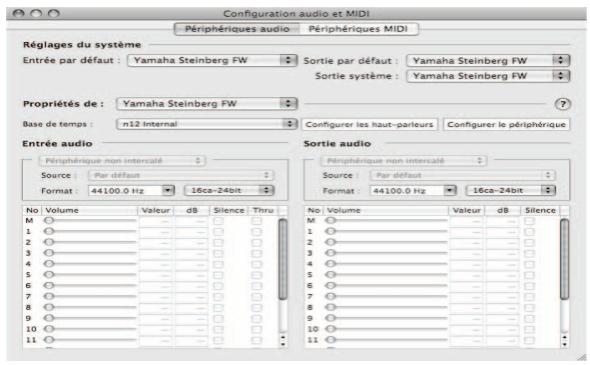Open input Source Par défaut dropdown
The image size is (590, 365).
click(181, 175)
